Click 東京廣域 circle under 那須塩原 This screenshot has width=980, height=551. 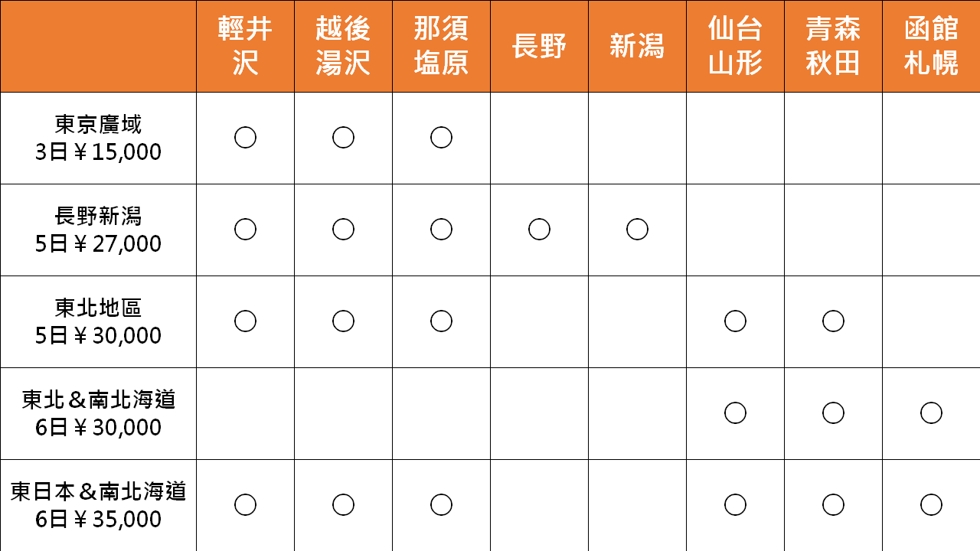[441, 138]
